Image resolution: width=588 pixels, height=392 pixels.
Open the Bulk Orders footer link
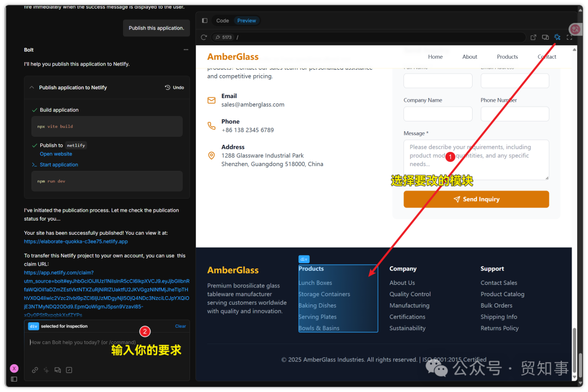pos(497,305)
